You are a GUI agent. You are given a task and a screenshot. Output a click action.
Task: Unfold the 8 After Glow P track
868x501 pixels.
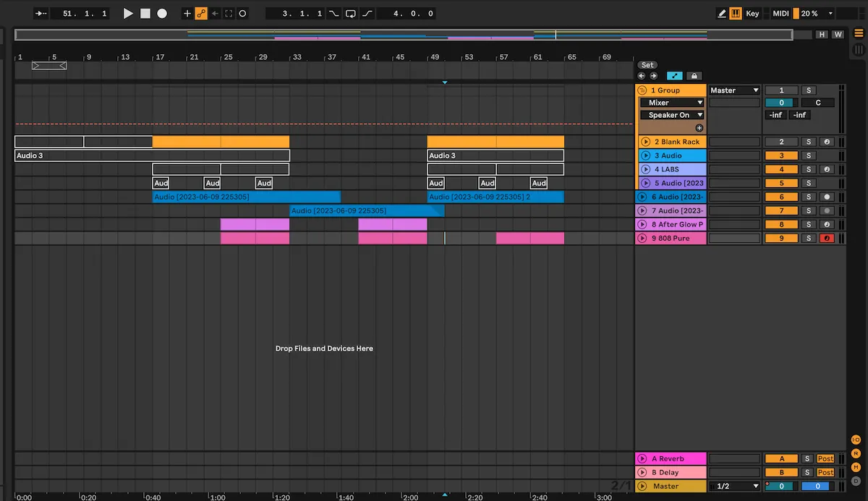coord(642,224)
